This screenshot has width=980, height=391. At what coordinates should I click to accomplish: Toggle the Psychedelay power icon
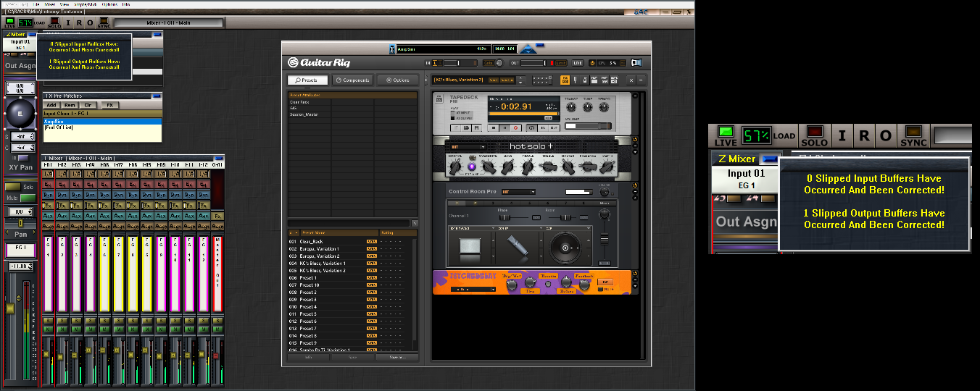(635, 274)
